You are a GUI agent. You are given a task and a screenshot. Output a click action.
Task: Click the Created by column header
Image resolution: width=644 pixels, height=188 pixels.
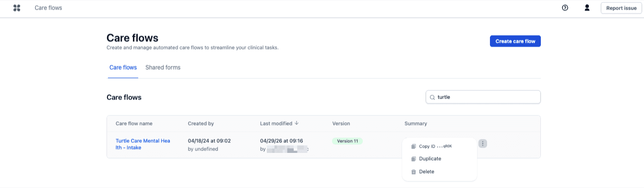point(201,124)
